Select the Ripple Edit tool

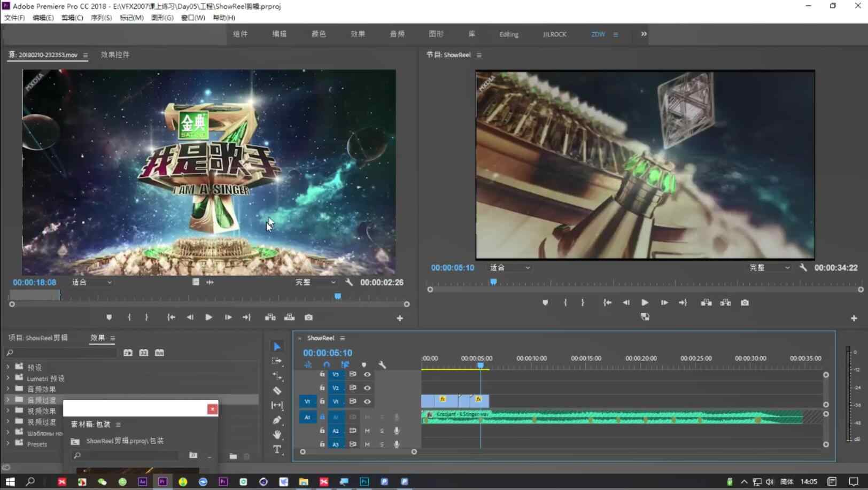pyautogui.click(x=277, y=376)
